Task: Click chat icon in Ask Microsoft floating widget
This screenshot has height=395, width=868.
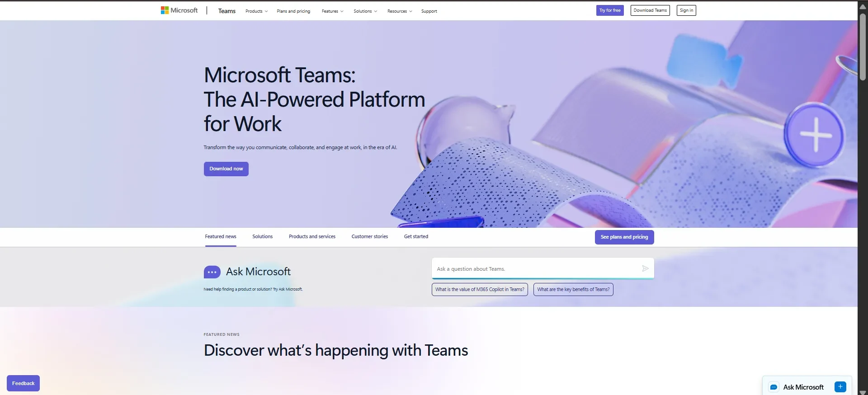Action: point(774,387)
